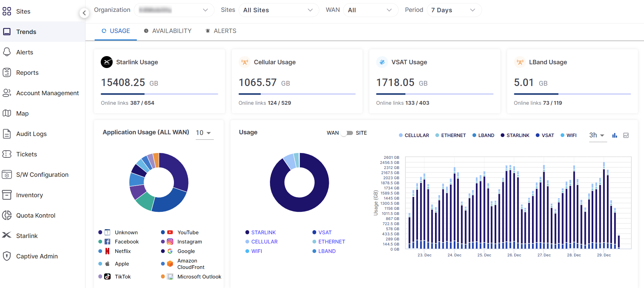Viewport: 644px width, 288px height.
Task: Click the Starlink sidebar icon
Action: (7, 235)
